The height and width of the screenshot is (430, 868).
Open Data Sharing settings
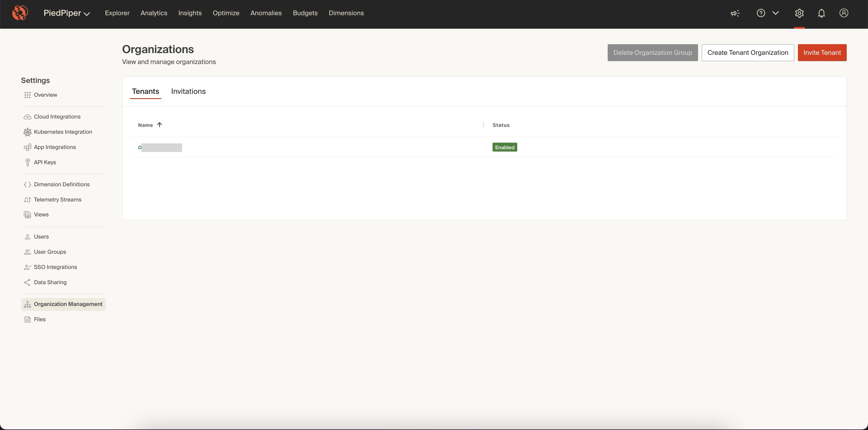(50, 282)
